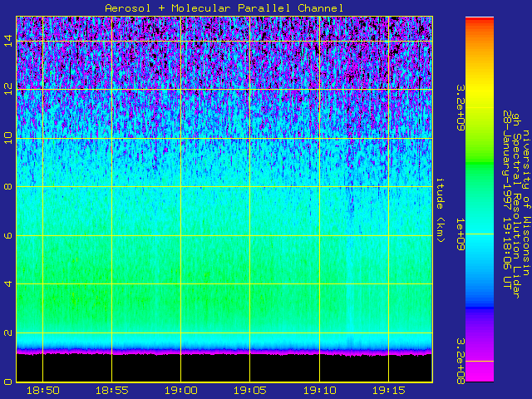Pick the magenta bottom of the colorbar
This screenshot has width=532, height=399.
coord(480,372)
